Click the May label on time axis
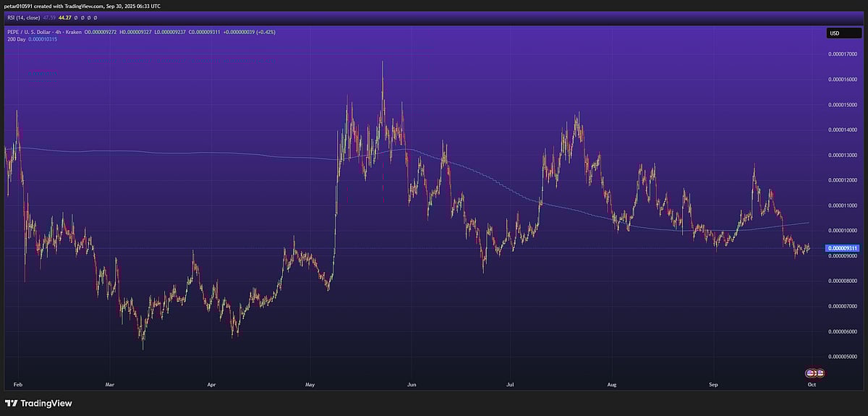Image resolution: width=868 pixels, height=416 pixels. pyautogui.click(x=310, y=385)
